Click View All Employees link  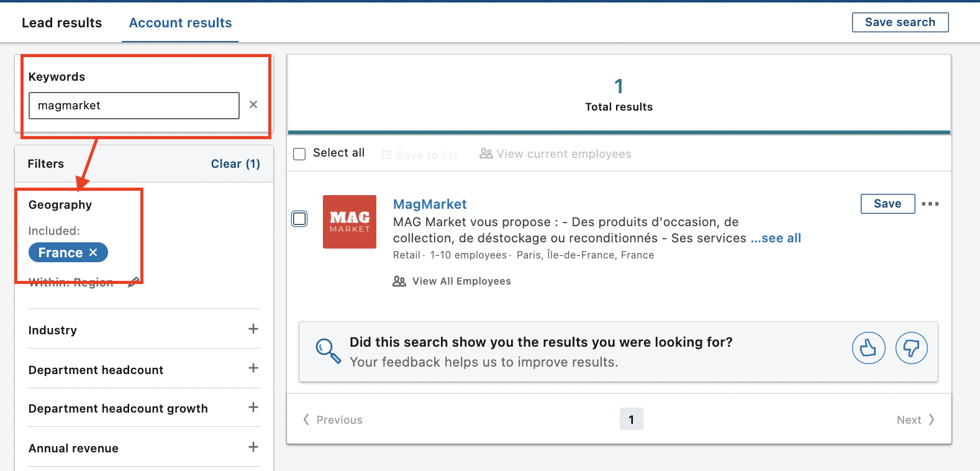461,281
